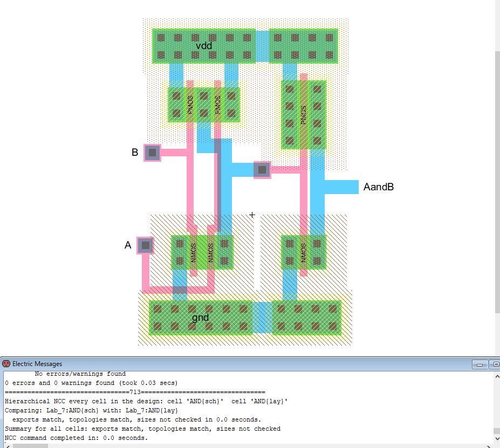Click the messages scrollbar down arrow
The image size is (500, 448).
point(497,439)
